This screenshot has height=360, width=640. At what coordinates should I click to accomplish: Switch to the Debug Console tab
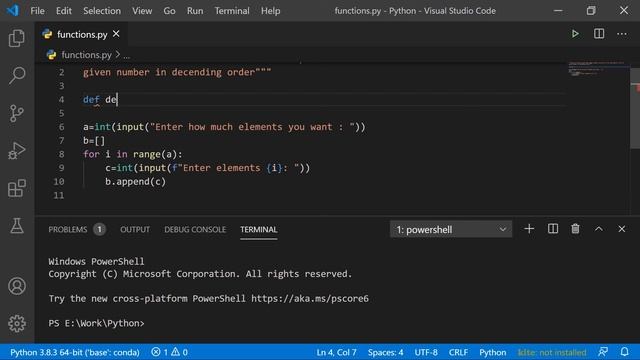(x=195, y=229)
